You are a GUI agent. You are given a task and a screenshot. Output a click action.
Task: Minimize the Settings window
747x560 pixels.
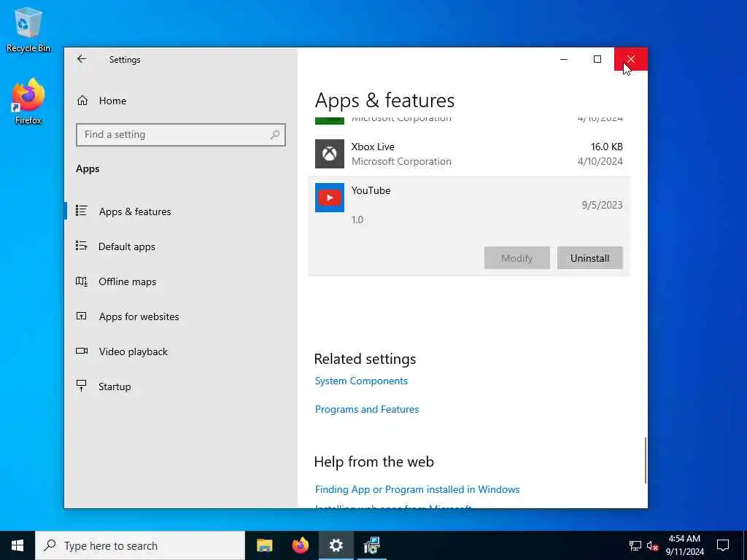[x=564, y=59]
